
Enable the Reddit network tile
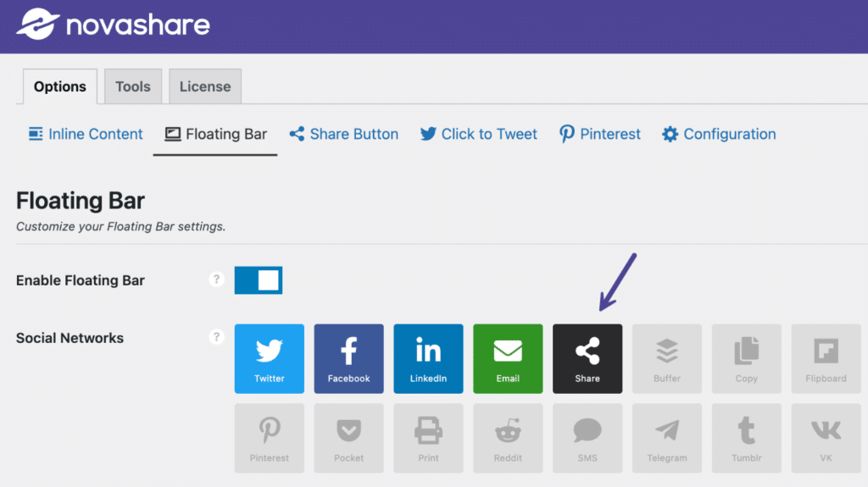508,439
